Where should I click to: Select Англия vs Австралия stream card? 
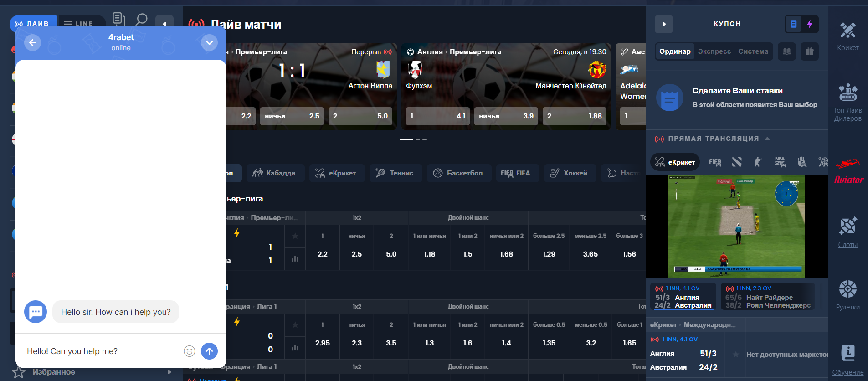pyautogui.click(x=683, y=297)
